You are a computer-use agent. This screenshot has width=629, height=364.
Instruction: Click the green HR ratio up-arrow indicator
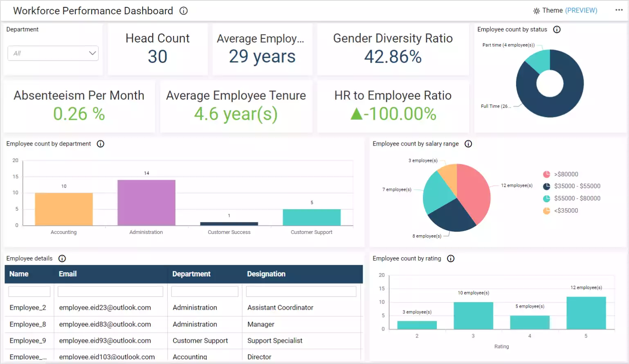[x=357, y=114]
